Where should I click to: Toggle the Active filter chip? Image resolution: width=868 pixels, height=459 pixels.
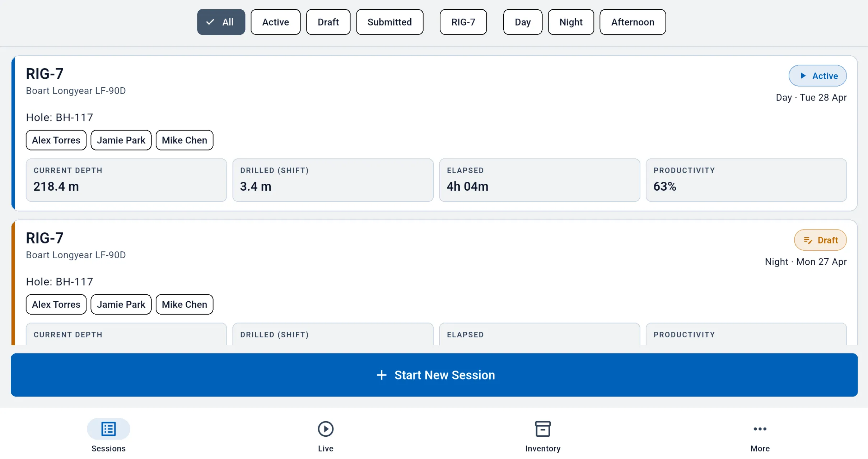click(275, 22)
